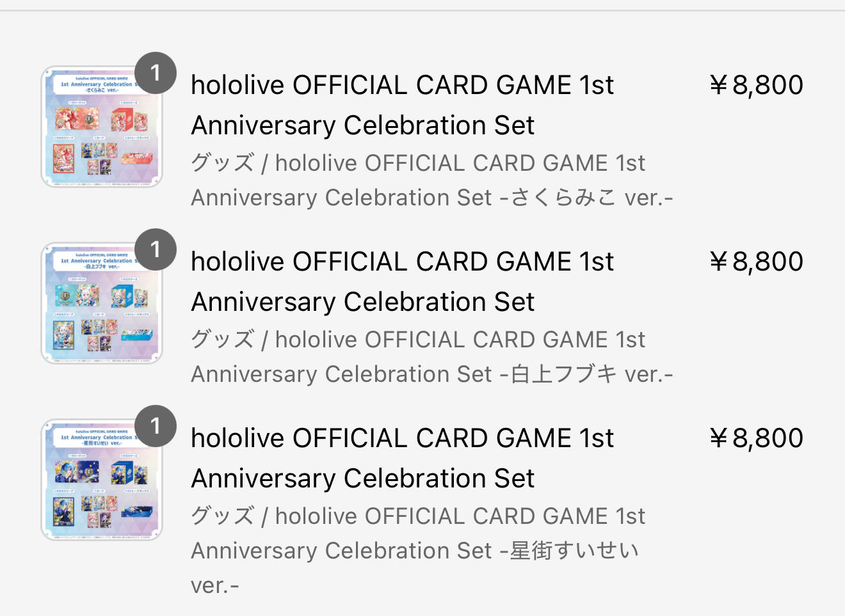Open the 星街すいせい ver. product thumbnail
Screen dimensions: 845x616
tap(102, 480)
